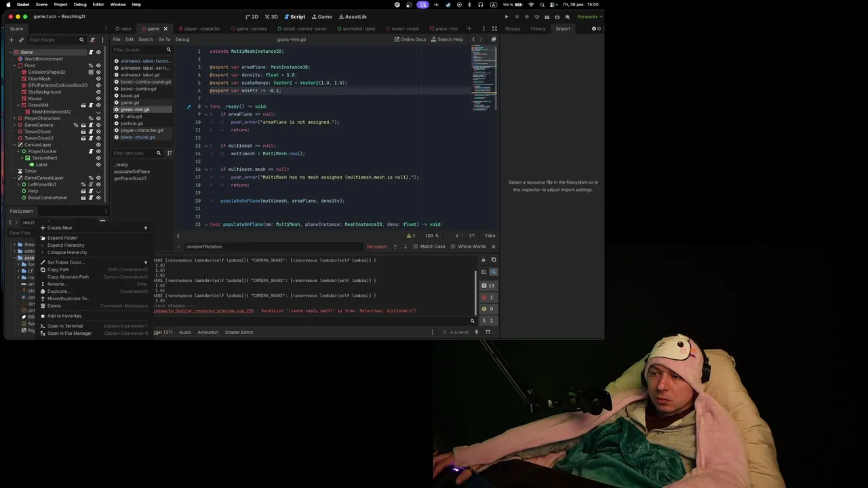Click the script editor minimap

484,78
